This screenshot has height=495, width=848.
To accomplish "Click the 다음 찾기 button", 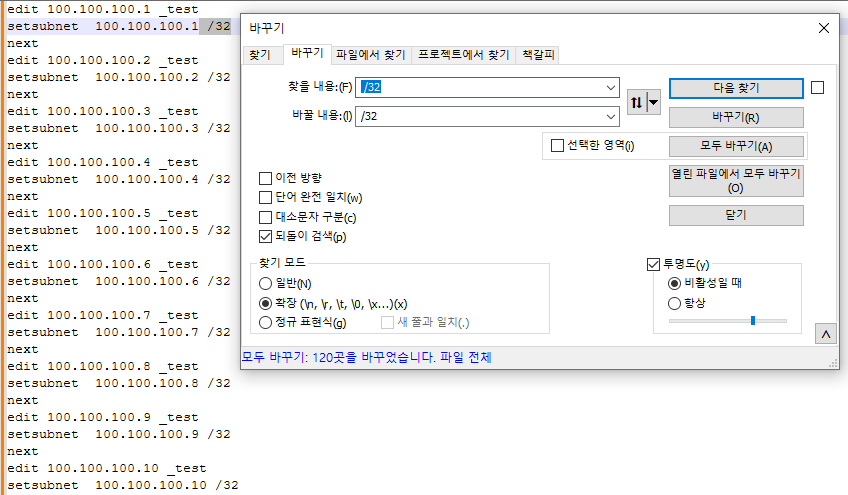I will click(736, 88).
